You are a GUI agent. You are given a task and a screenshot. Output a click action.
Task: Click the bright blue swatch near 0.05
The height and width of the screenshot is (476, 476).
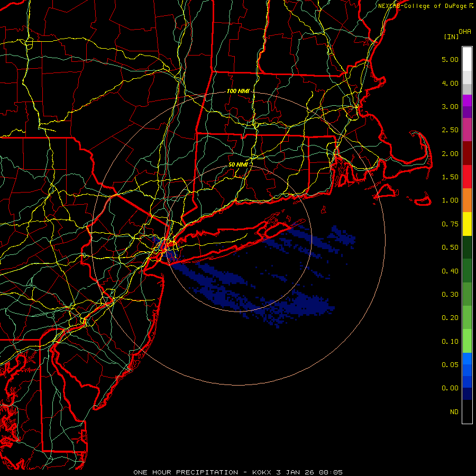coord(467,359)
